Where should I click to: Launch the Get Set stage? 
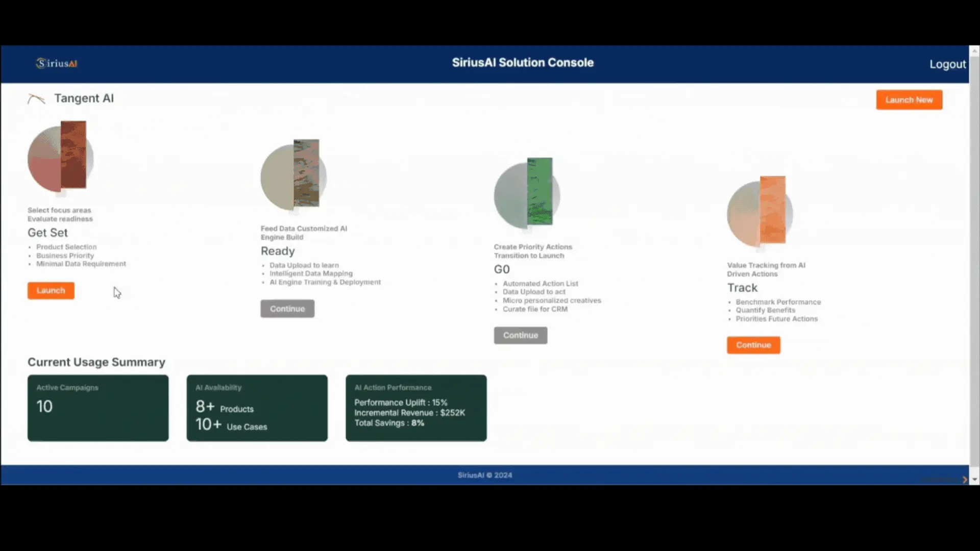tap(51, 290)
